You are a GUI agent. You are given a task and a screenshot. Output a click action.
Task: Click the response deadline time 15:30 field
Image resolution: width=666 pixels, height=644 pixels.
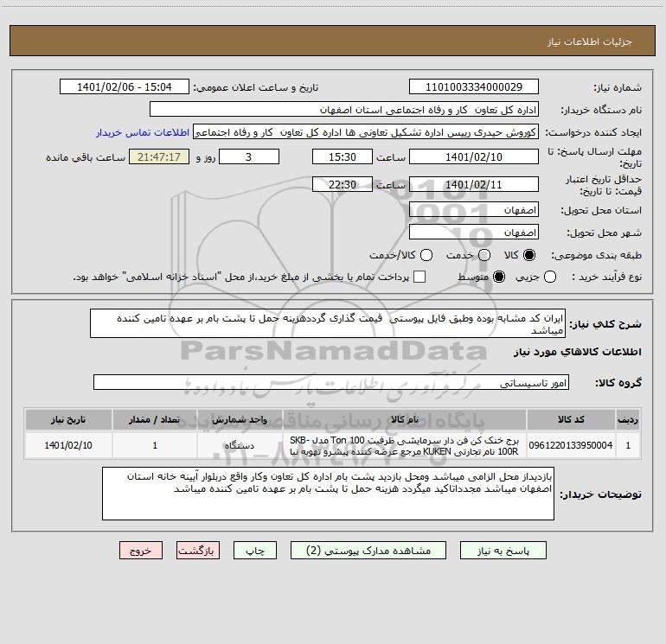click(x=343, y=156)
